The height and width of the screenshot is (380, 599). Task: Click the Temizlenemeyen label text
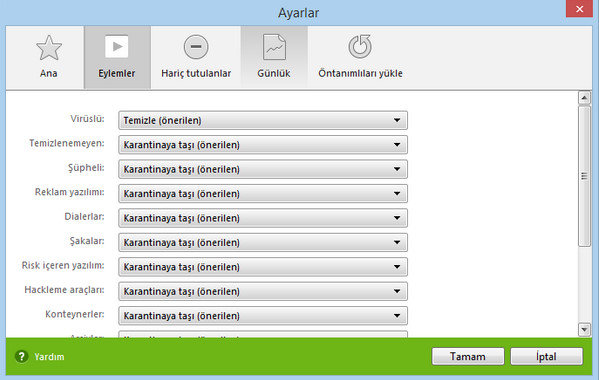coord(67,143)
